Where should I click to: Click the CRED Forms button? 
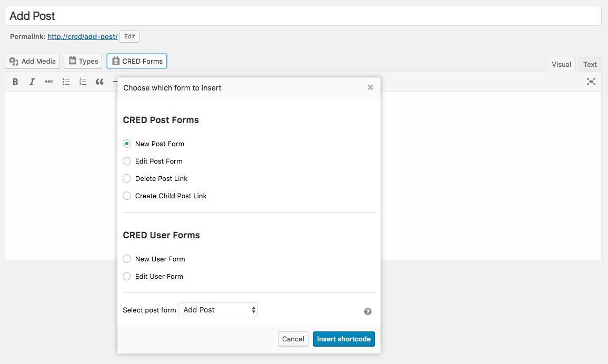coord(137,61)
